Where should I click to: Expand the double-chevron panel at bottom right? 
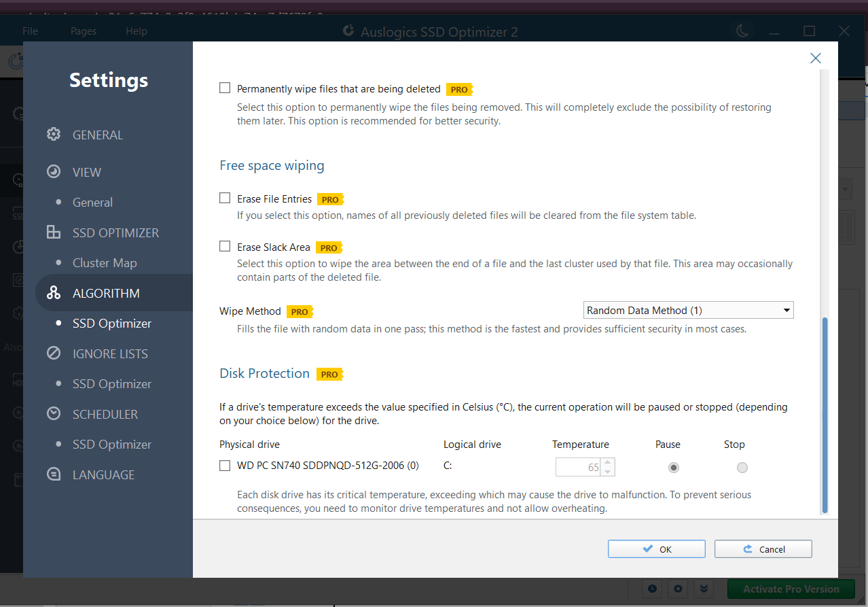(704, 589)
